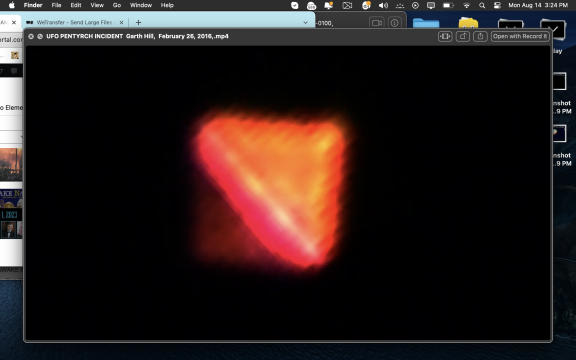The height and width of the screenshot is (360, 576).
Task: Toggle the sound volume menu bar icon
Action: [x=383, y=5]
